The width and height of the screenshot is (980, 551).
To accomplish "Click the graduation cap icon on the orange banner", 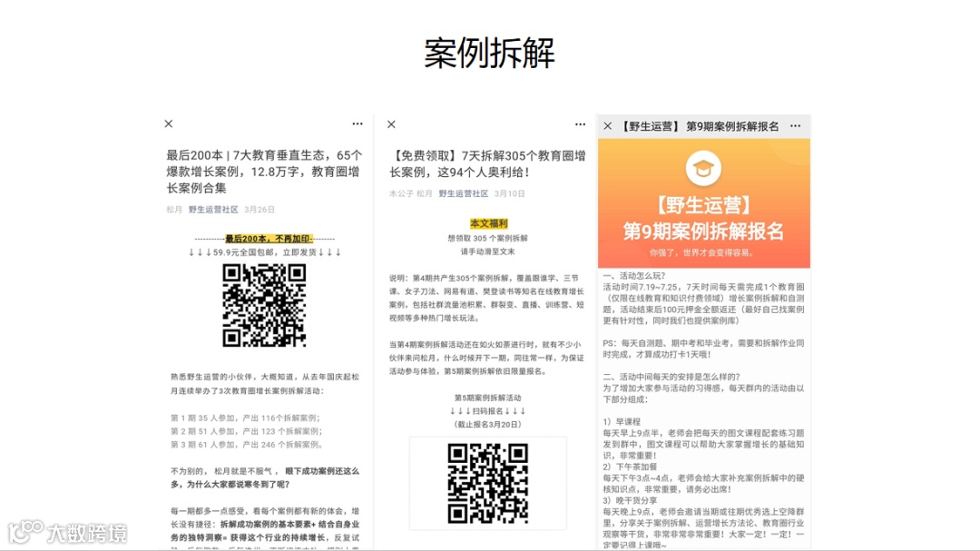I will [x=703, y=168].
